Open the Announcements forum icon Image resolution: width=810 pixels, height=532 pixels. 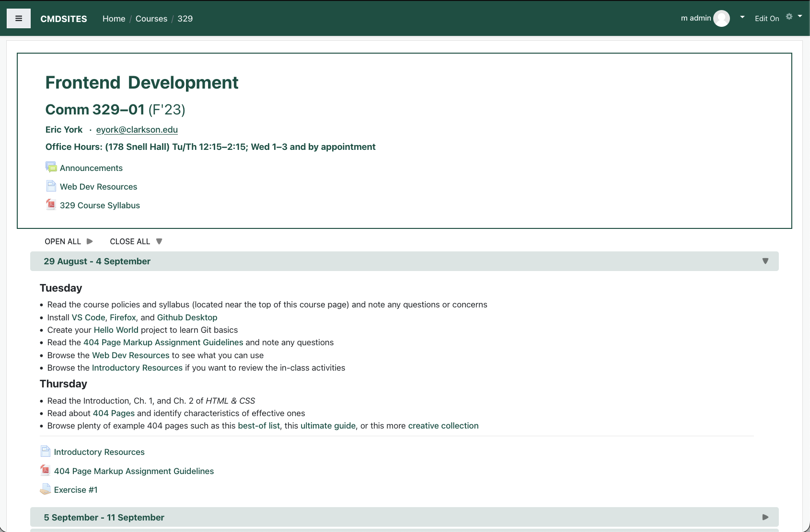point(51,167)
